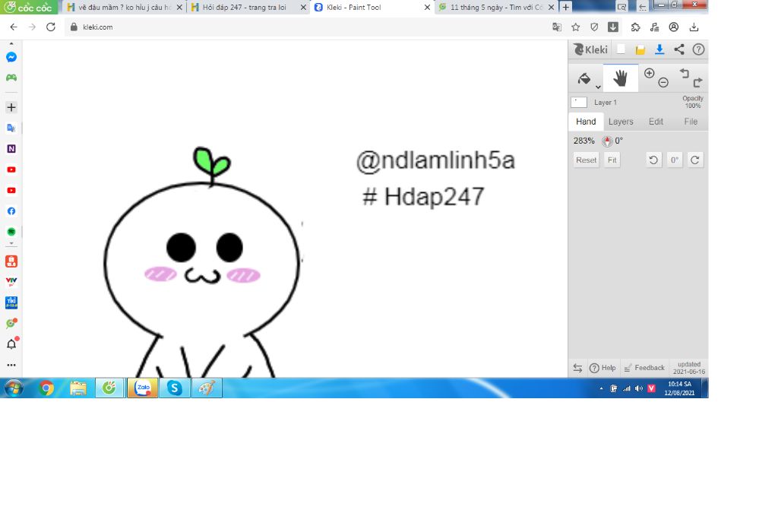Open the tool dropdown arrow beside paint bucket

(598, 87)
